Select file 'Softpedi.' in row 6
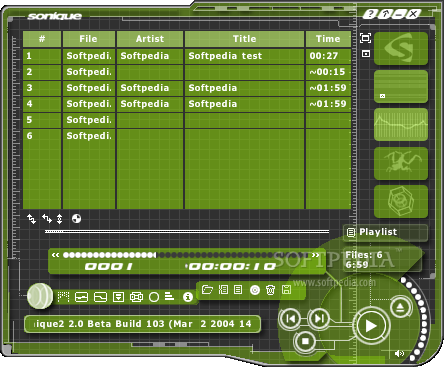Viewport: 444px width, 367px height. 89,136
